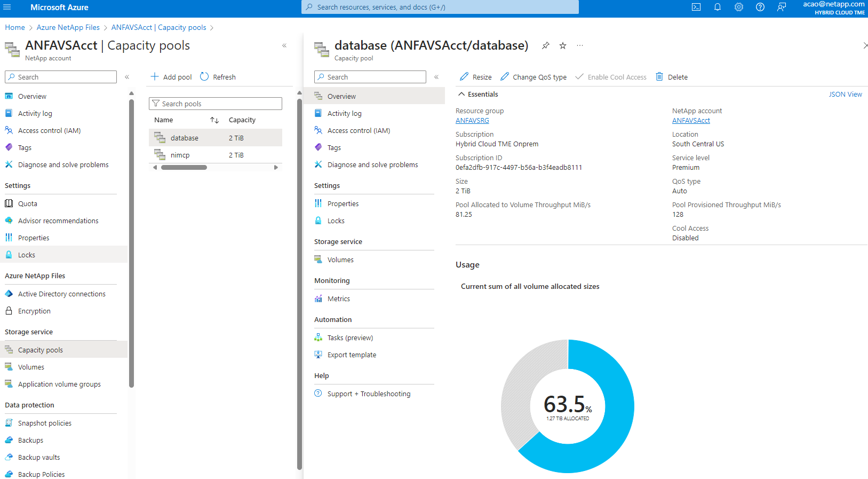This screenshot has height=479, width=868.
Task: Click the Refresh pools button
Action: click(x=218, y=77)
